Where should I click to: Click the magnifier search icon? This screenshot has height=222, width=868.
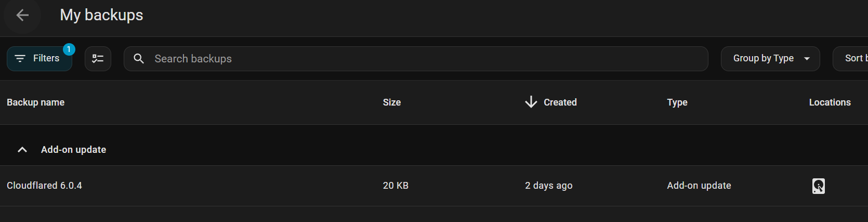139,59
